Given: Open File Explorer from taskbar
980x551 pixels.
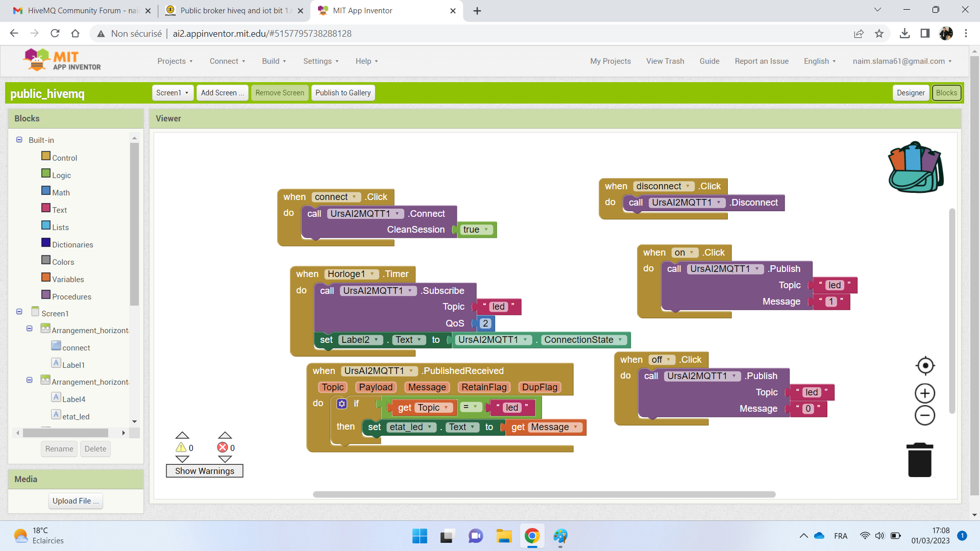Looking at the screenshot, I should 504,536.
